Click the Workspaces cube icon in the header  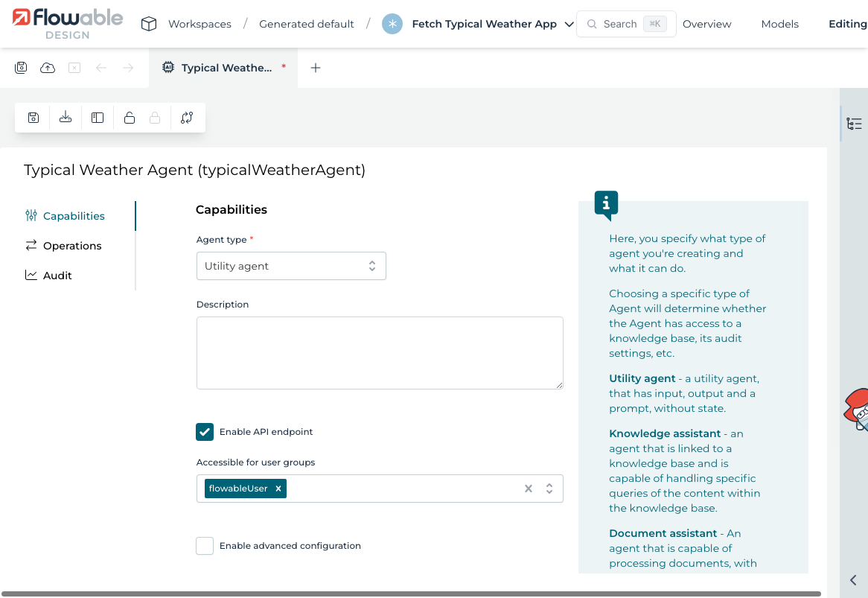149,23
